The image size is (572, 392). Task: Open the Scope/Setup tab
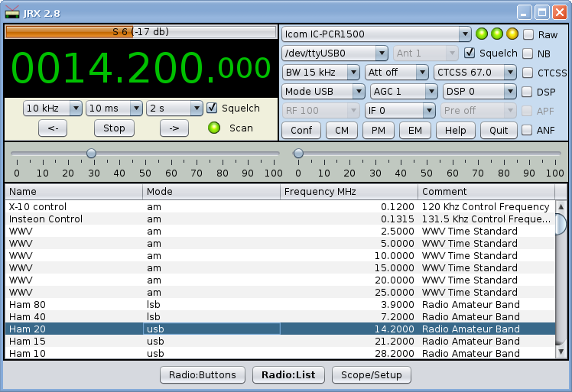click(x=372, y=375)
